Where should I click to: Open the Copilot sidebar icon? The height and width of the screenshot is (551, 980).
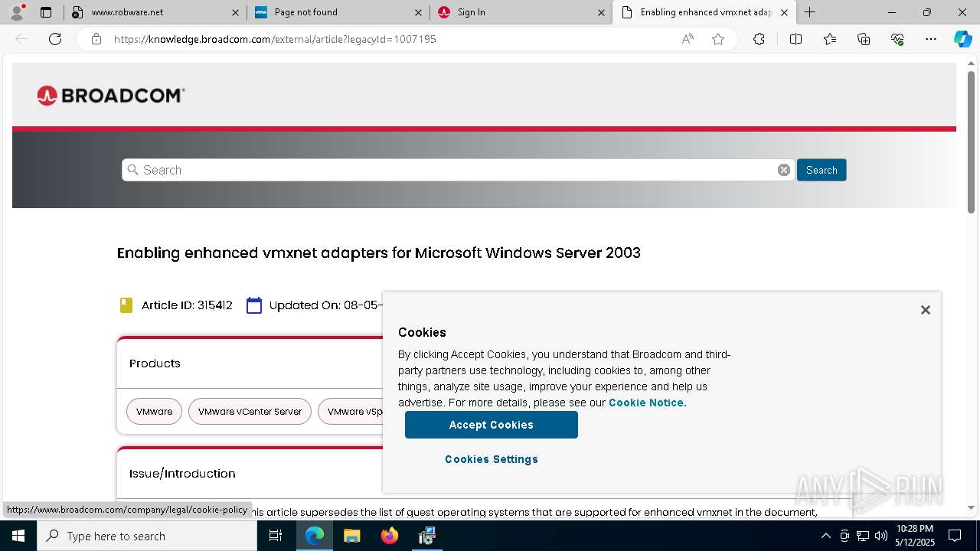(x=962, y=39)
